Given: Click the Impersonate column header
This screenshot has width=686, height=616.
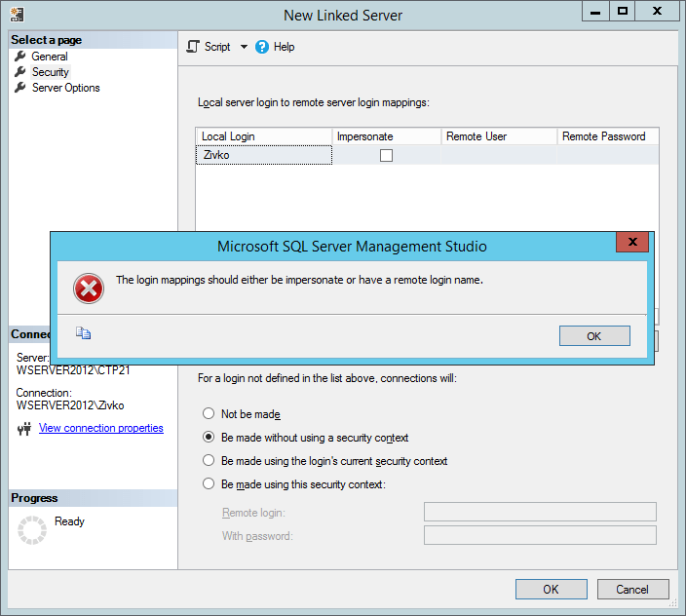Looking at the screenshot, I should (x=387, y=136).
